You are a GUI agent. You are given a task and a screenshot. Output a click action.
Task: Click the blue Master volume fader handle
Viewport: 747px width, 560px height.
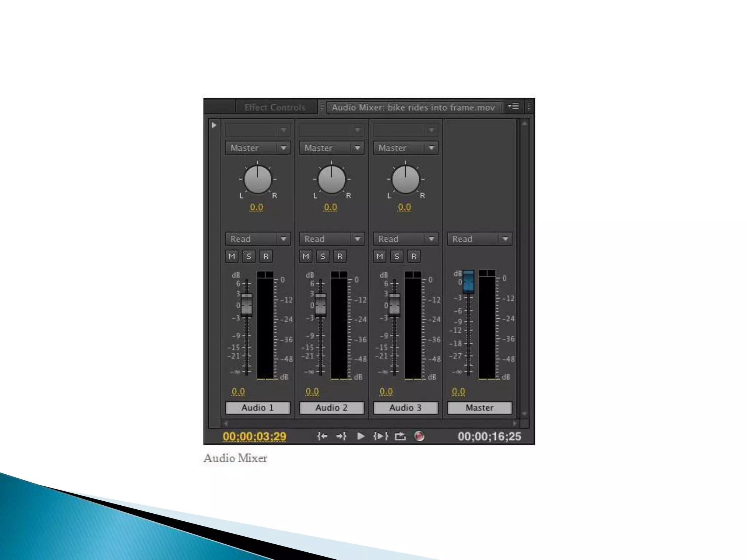click(468, 282)
